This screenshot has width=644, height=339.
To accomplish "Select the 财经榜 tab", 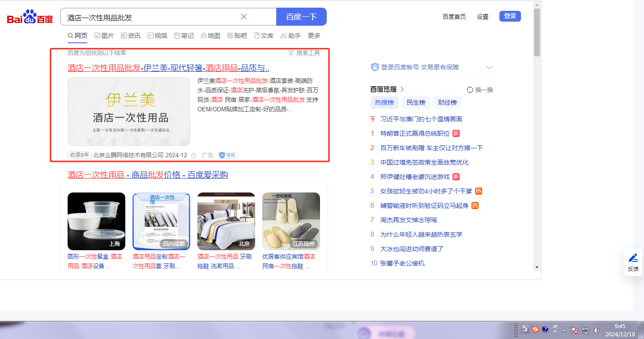I will [448, 102].
